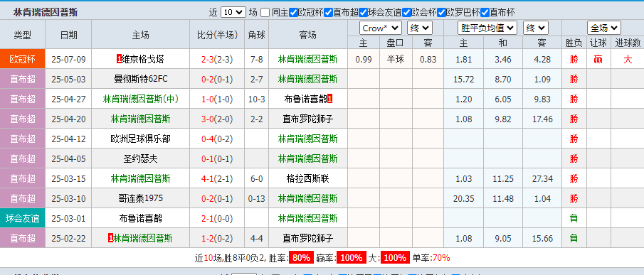This screenshot has width=644, height=275.
Task: Click the 日期 column header
Action: coord(68,36)
